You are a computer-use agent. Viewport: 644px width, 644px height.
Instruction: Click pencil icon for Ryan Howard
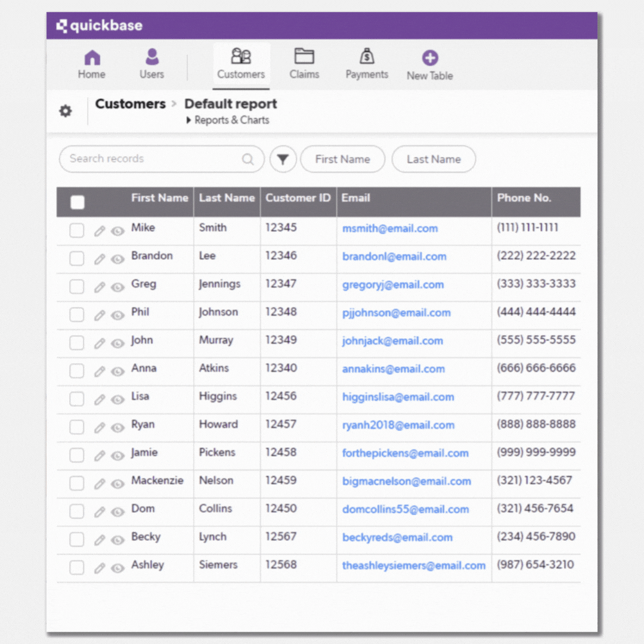(x=100, y=427)
